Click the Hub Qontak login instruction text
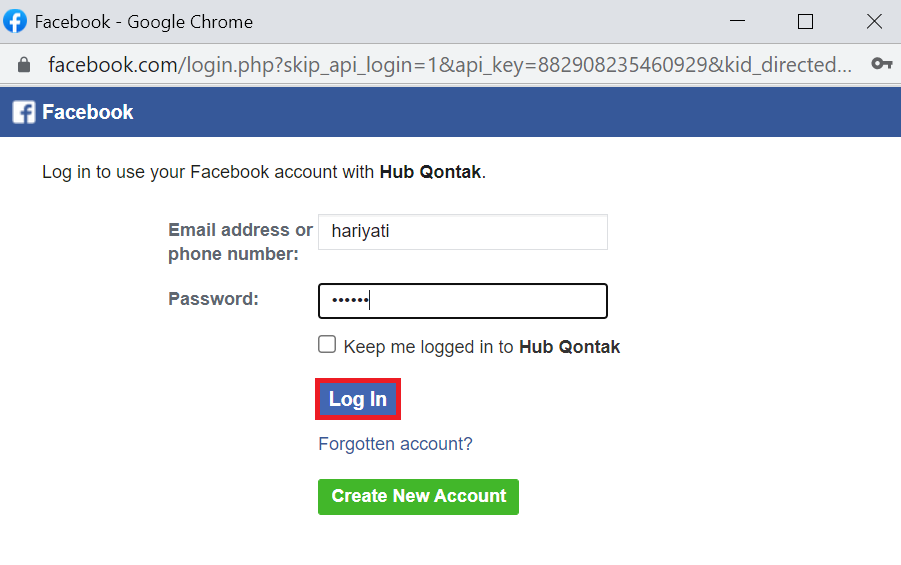The height and width of the screenshot is (565, 901). coord(264,172)
